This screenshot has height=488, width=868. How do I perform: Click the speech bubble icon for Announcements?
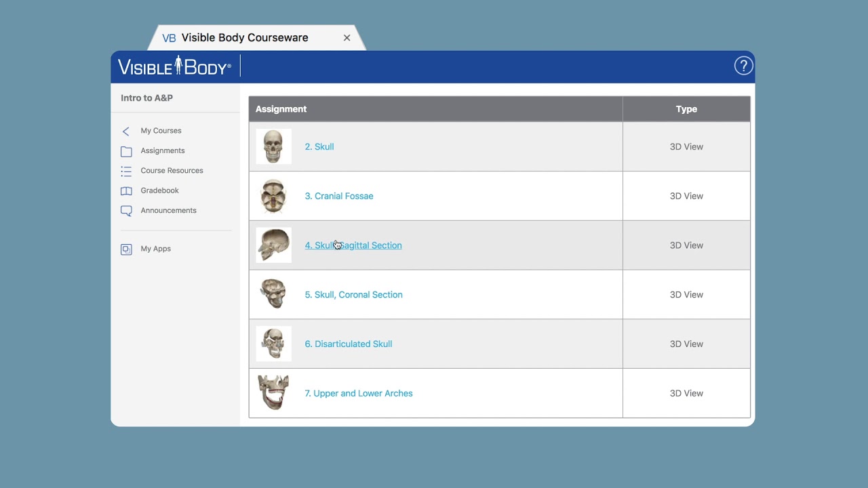126,211
